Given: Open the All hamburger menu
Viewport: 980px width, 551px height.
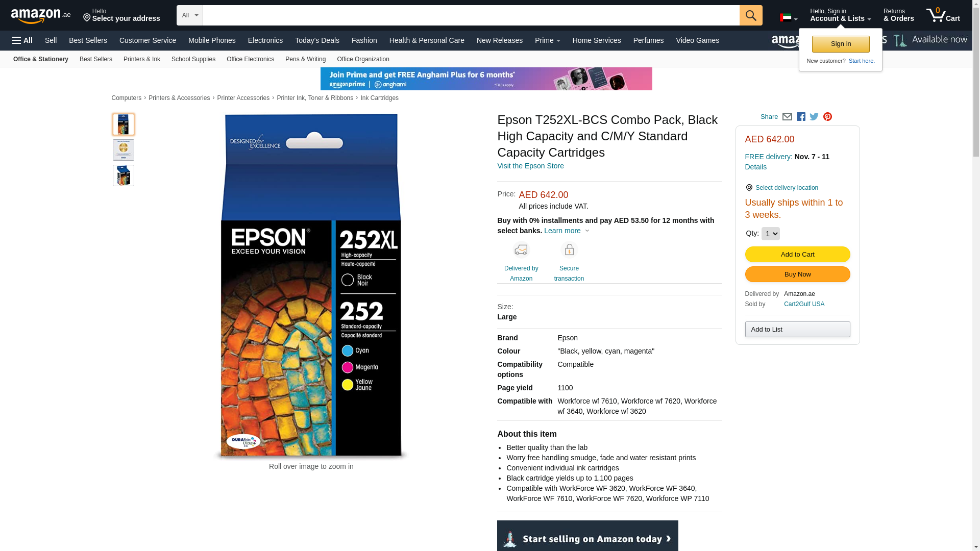Looking at the screenshot, I should click(22, 40).
